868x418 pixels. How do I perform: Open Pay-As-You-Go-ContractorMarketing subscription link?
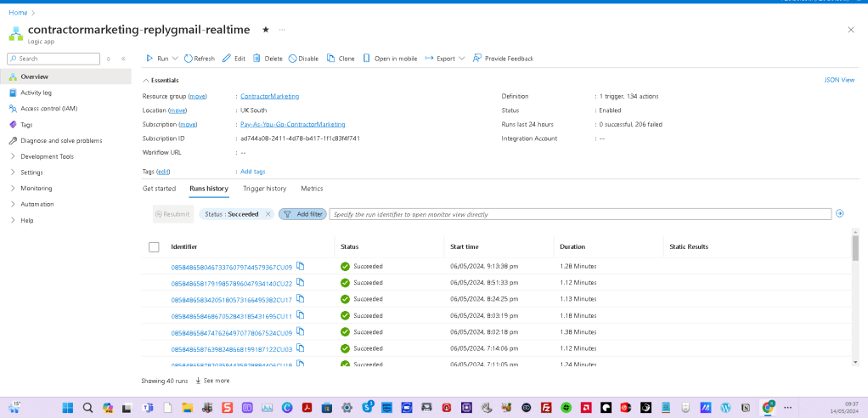pos(292,125)
